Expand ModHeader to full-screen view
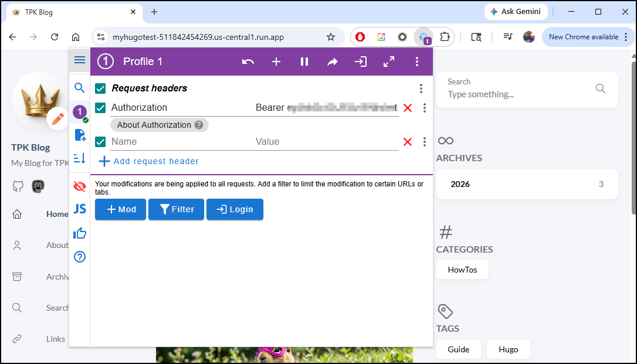 pyautogui.click(x=389, y=62)
